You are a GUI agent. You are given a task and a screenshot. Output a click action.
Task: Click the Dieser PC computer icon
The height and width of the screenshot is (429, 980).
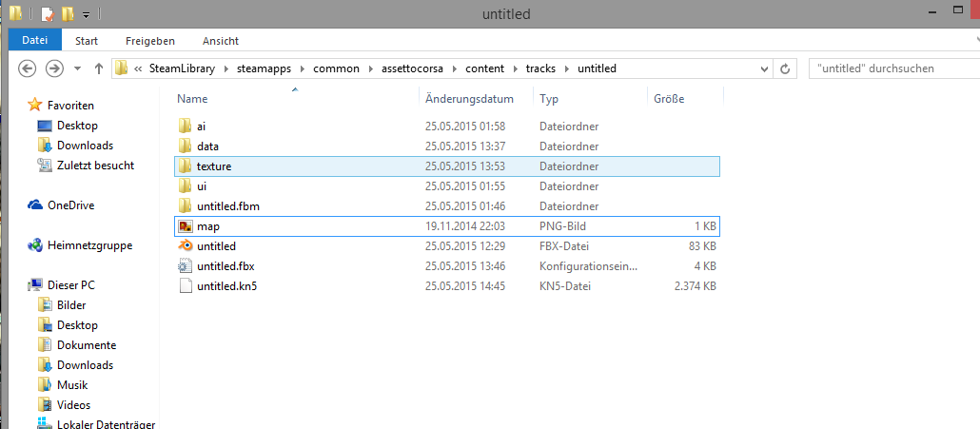pos(35,285)
